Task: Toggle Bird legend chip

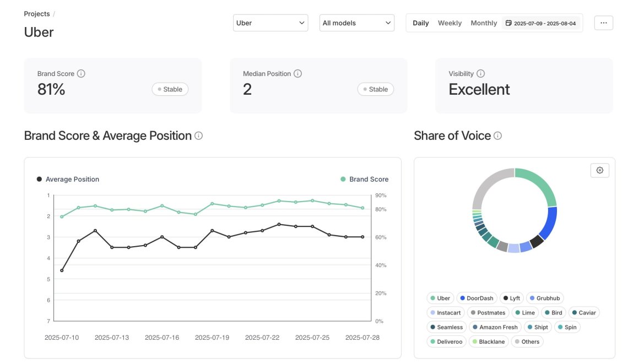Action: tap(554, 313)
